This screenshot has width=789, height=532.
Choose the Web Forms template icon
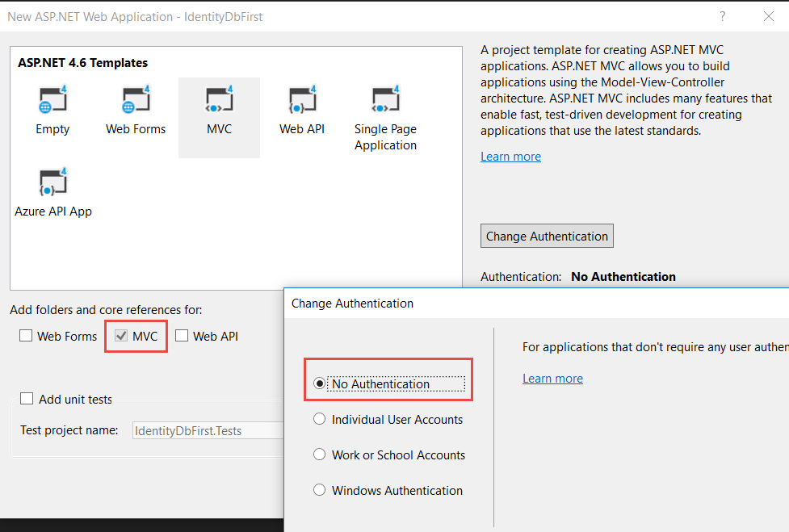click(x=136, y=99)
